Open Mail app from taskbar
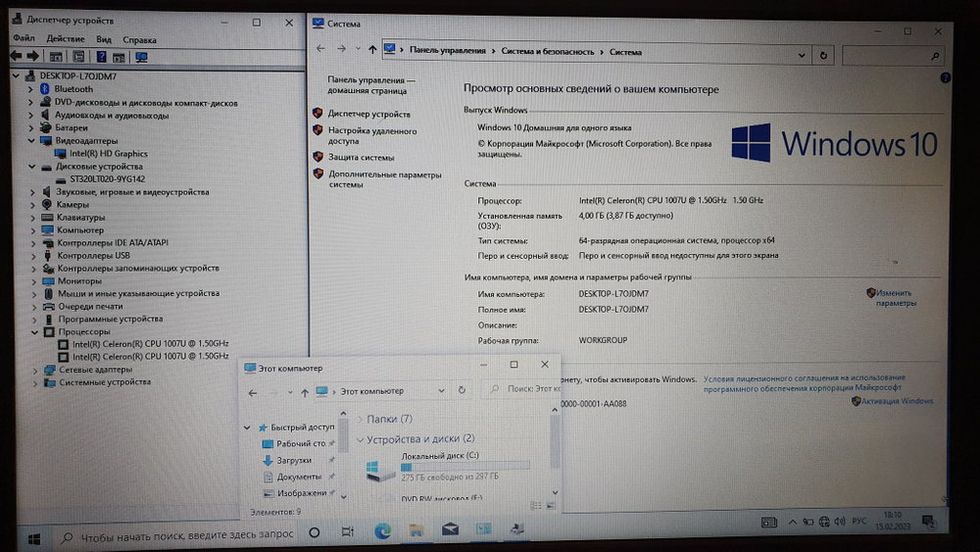Screen dimensions: 980x552 450,528
